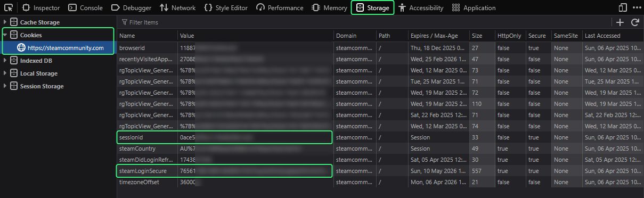644x198 pixels.
Task: Click the Mon, 06 Apr 2026 expiry cell
Action: pyautogui.click(x=438, y=182)
